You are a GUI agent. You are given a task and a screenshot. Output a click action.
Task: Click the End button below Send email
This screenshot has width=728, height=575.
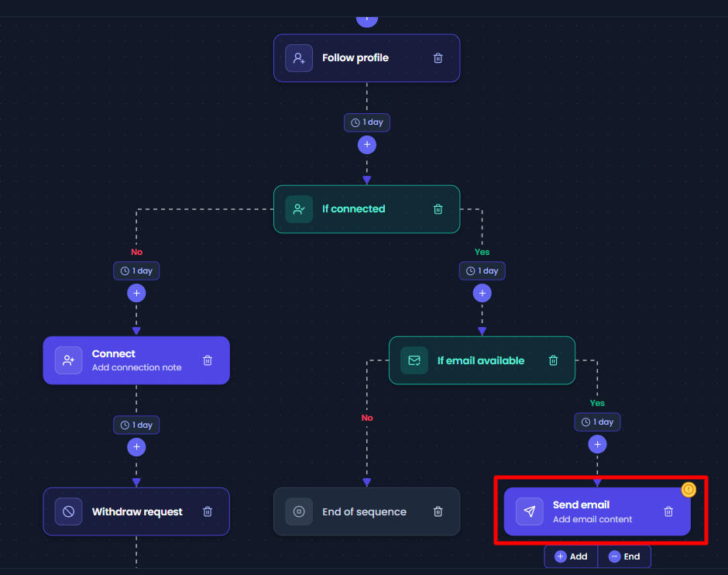coord(624,556)
